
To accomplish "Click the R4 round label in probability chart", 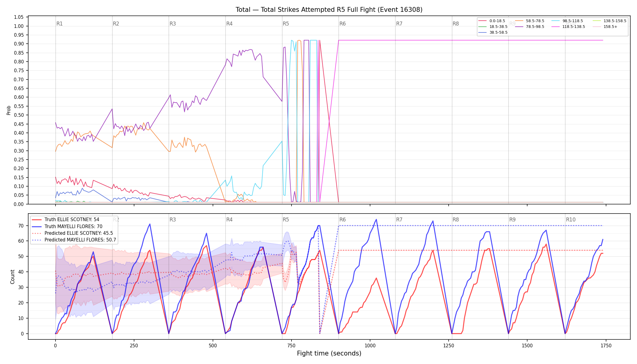I will (x=229, y=24).
